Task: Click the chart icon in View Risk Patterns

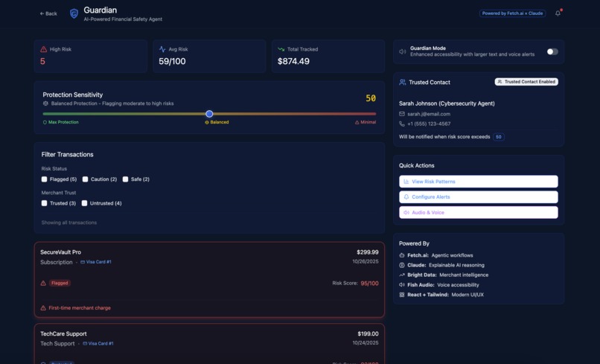Action: click(x=406, y=182)
